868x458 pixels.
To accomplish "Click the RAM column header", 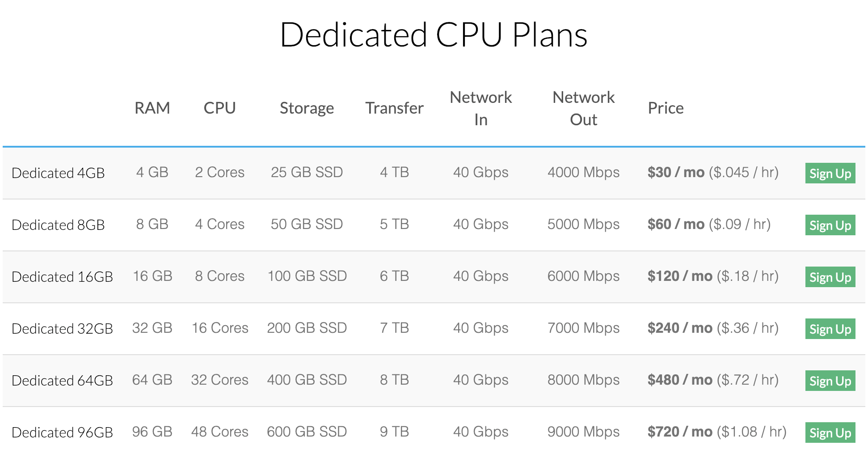I will coord(152,108).
